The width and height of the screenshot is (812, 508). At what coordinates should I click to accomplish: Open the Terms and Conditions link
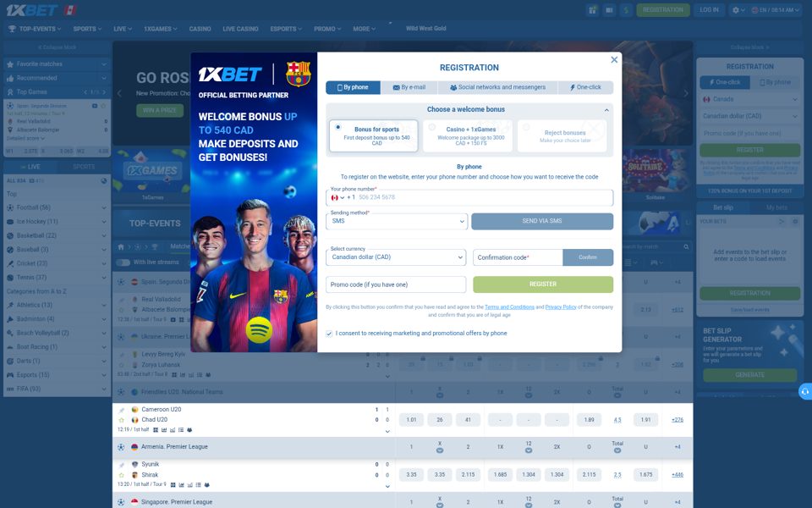pos(509,307)
